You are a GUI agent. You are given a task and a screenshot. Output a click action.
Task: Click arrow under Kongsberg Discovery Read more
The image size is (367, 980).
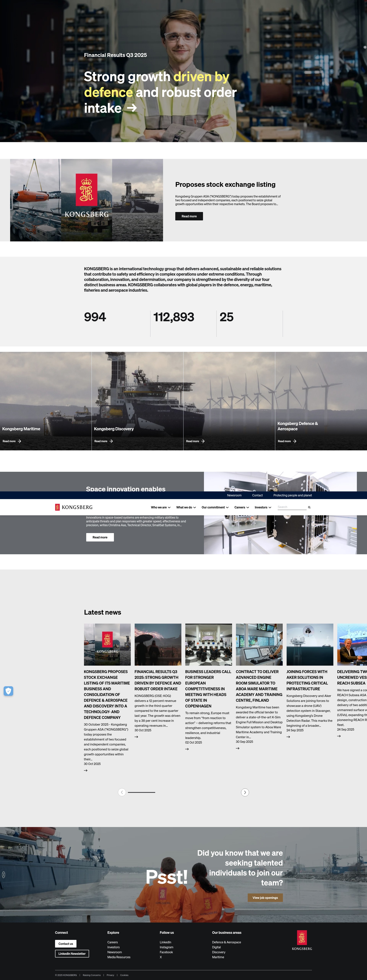point(111,441)
